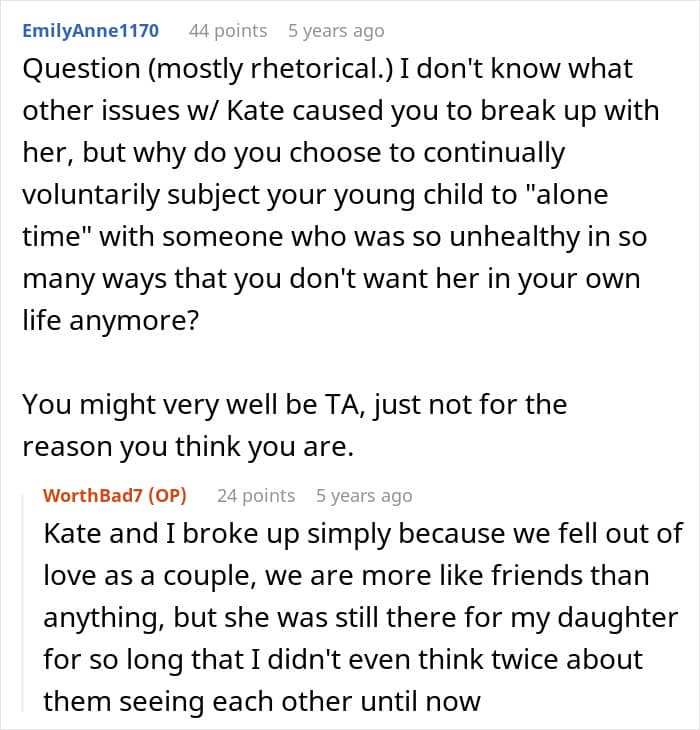This screenshot has height=730, width=700.
Task: Click the (OP) label beside WorthBad7
Action: [167, 495]
